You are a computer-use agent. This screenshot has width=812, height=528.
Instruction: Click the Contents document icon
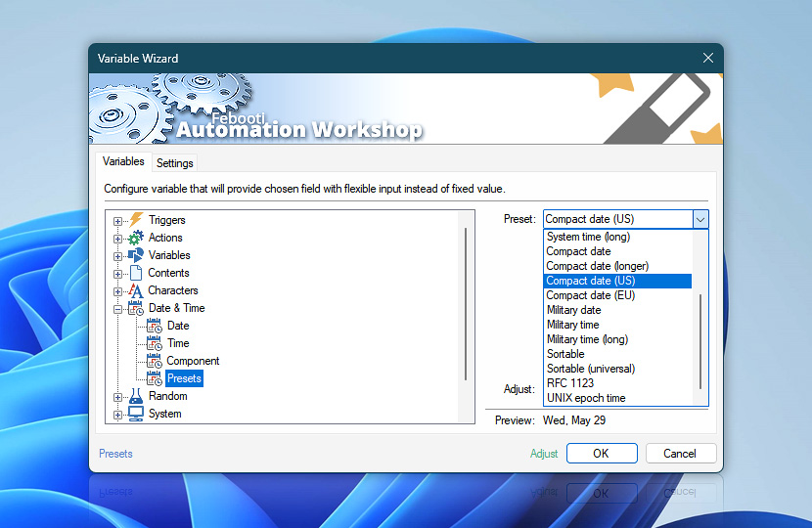[136, 273]
